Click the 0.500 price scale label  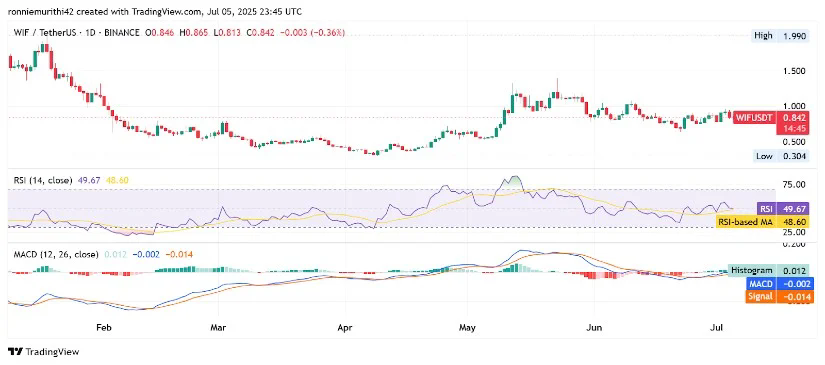tap(793, 142)
